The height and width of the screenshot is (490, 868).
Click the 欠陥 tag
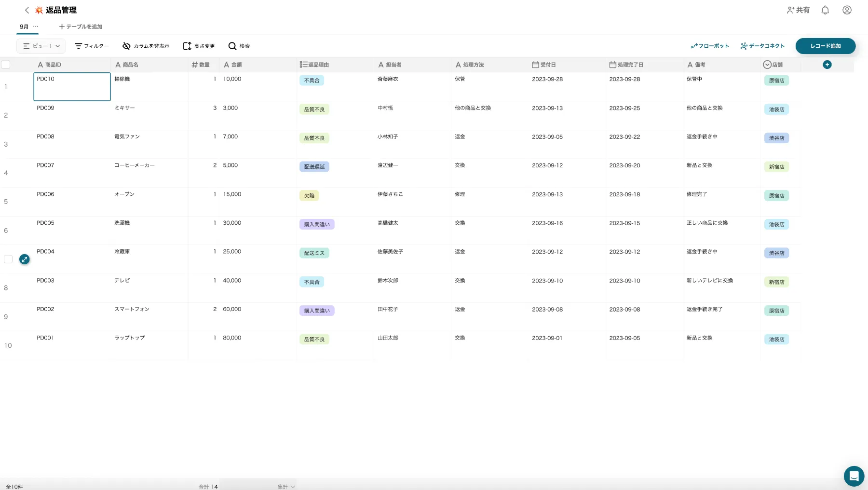tap(309, 196)
